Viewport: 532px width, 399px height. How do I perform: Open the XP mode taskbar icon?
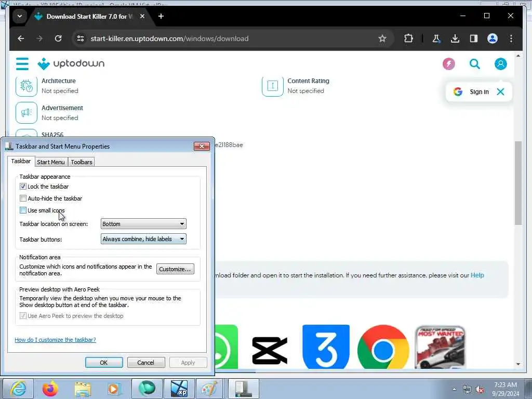pos(179,389)
